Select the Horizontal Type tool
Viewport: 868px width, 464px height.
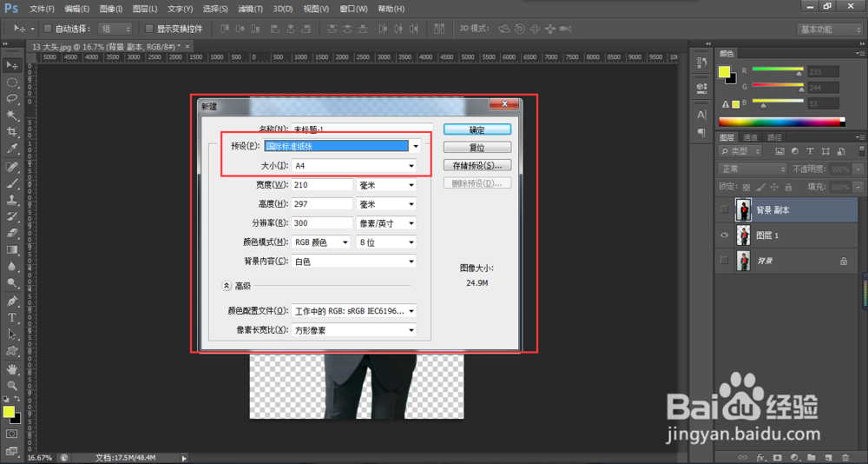11,318
